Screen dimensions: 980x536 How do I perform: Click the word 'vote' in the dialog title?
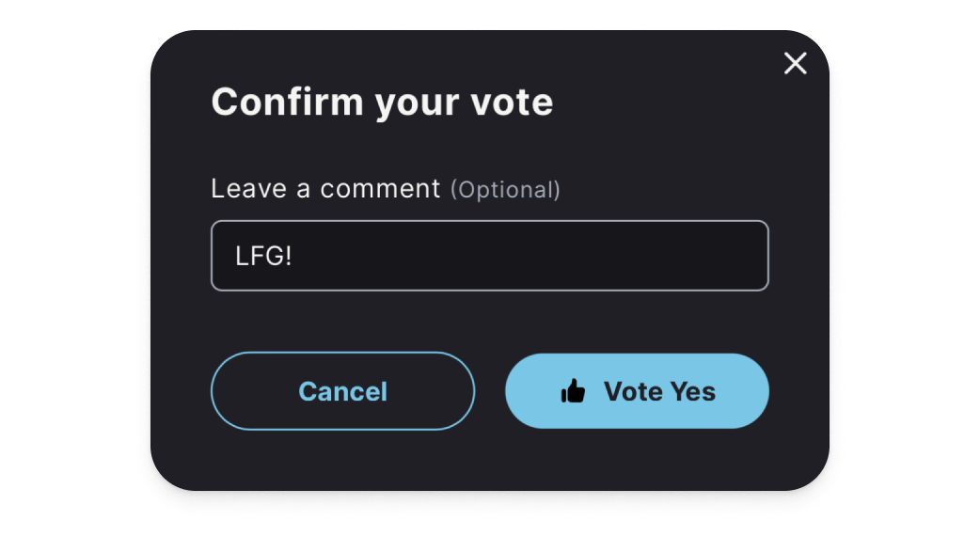point(511,102)
